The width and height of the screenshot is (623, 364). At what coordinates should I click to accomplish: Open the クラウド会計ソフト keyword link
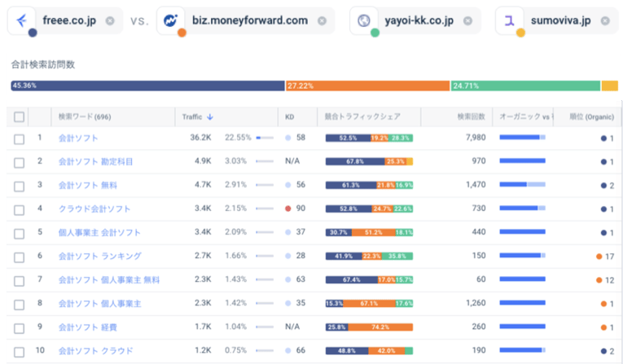click(94, 208)
